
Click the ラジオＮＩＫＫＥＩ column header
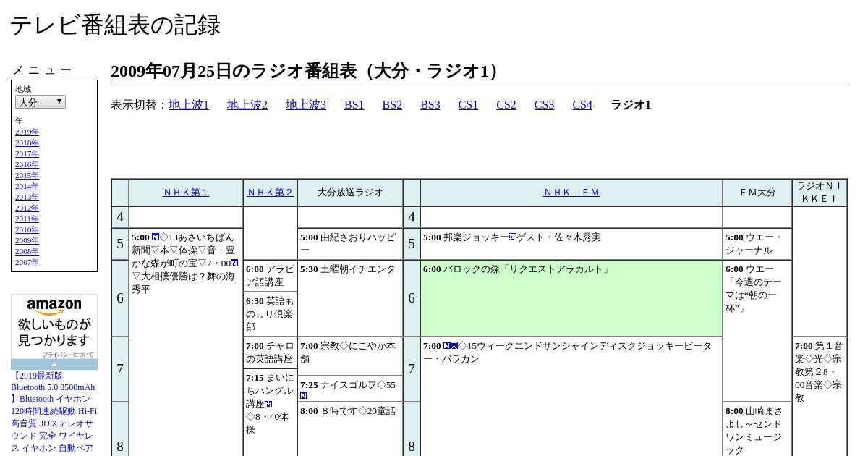point(820,193)
